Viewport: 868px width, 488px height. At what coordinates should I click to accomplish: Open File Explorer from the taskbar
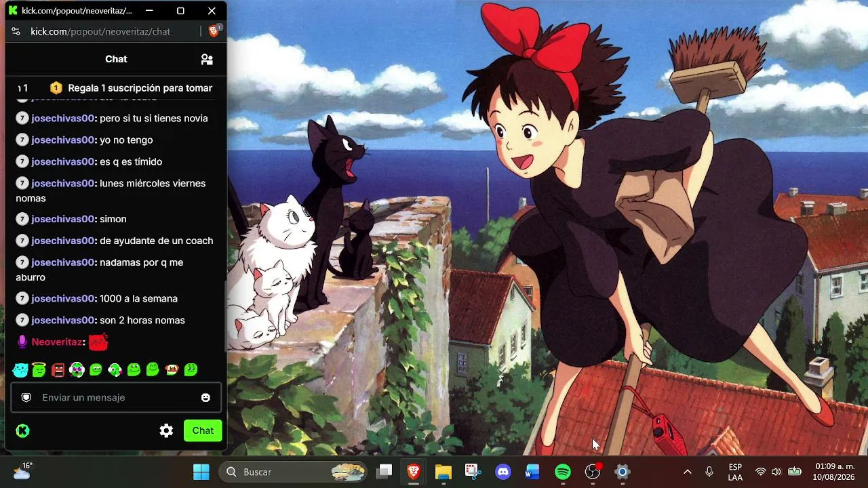coord(443,472)
